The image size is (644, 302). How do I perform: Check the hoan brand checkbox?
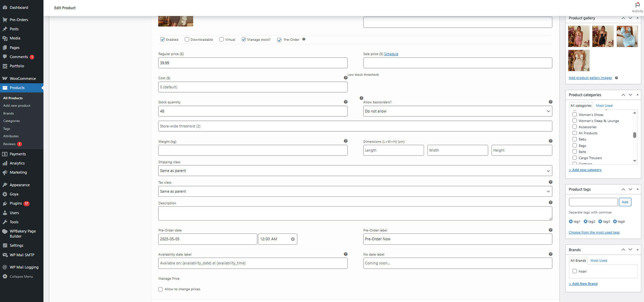(x=575, y=271)
